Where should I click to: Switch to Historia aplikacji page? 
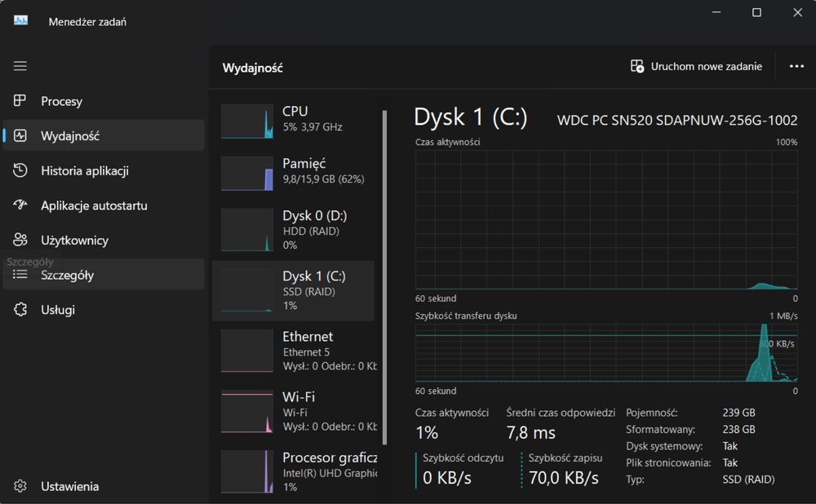tap(104, 170)
